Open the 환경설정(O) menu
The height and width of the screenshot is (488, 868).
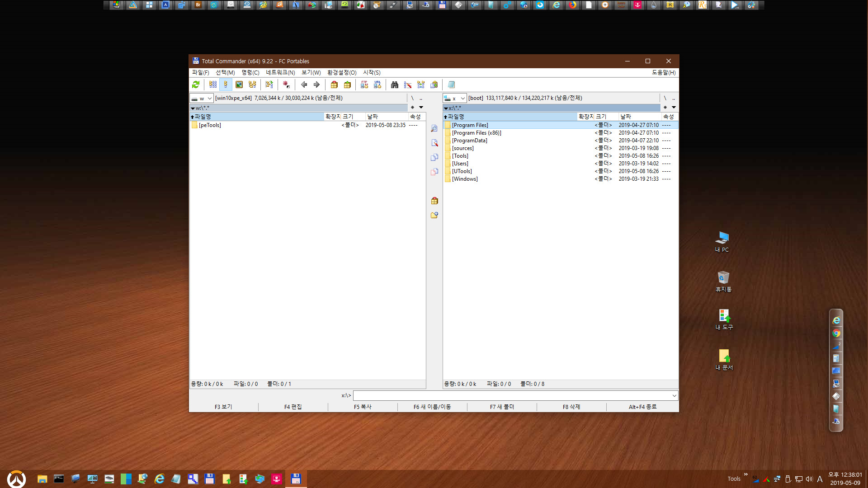coord(342,72)
